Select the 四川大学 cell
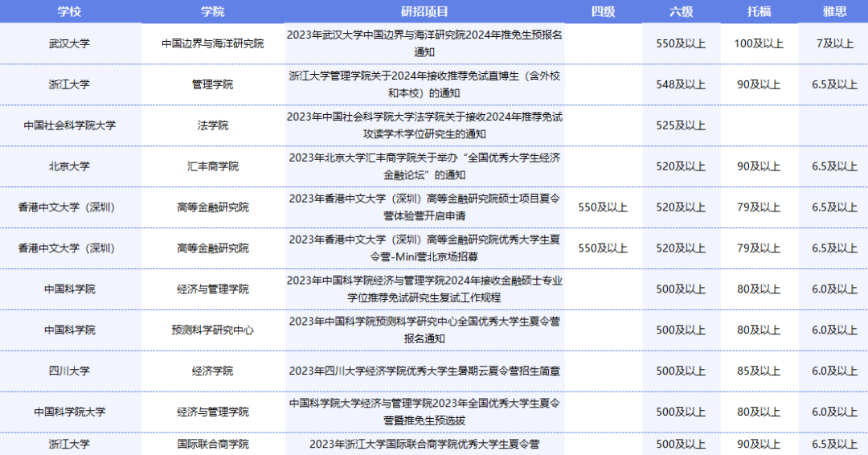This screenshot has width=868, height=455. point(69,371)
